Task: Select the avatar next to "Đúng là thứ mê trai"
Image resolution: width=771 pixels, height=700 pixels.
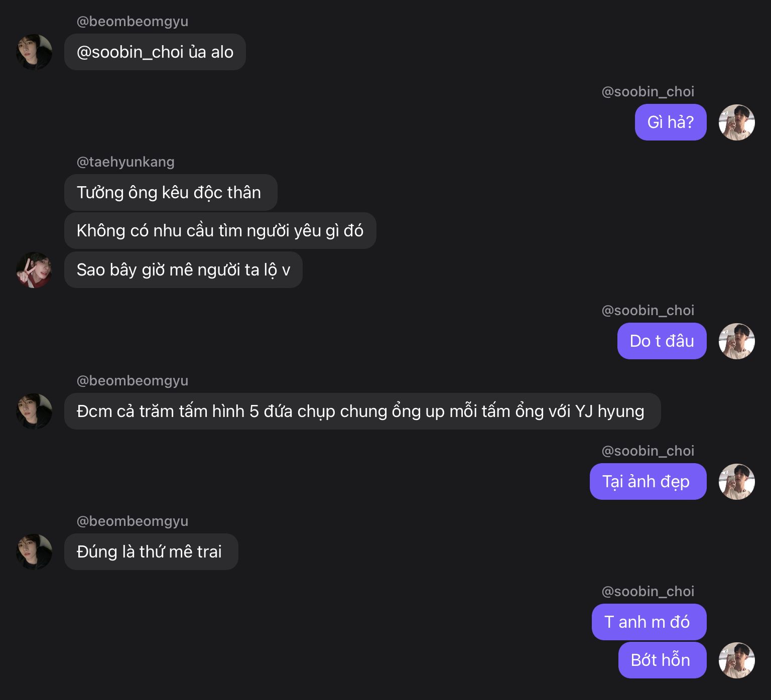Action: coord(34,552)
